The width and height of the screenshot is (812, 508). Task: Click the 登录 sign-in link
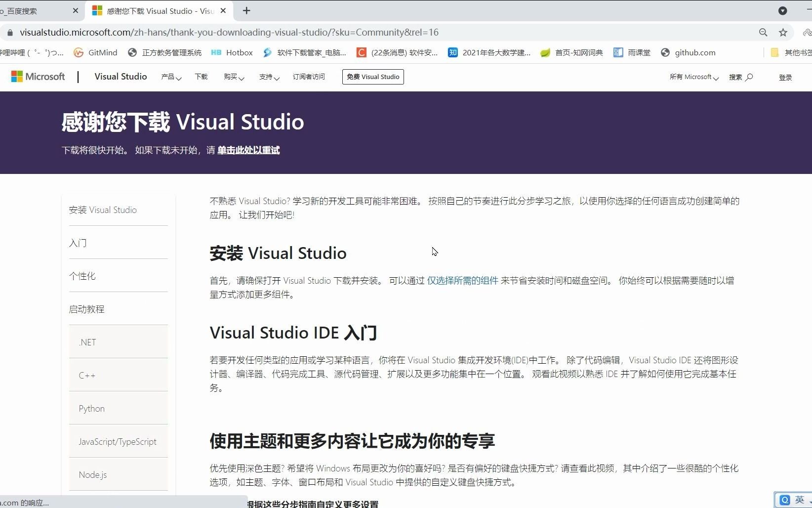[785, 78]
